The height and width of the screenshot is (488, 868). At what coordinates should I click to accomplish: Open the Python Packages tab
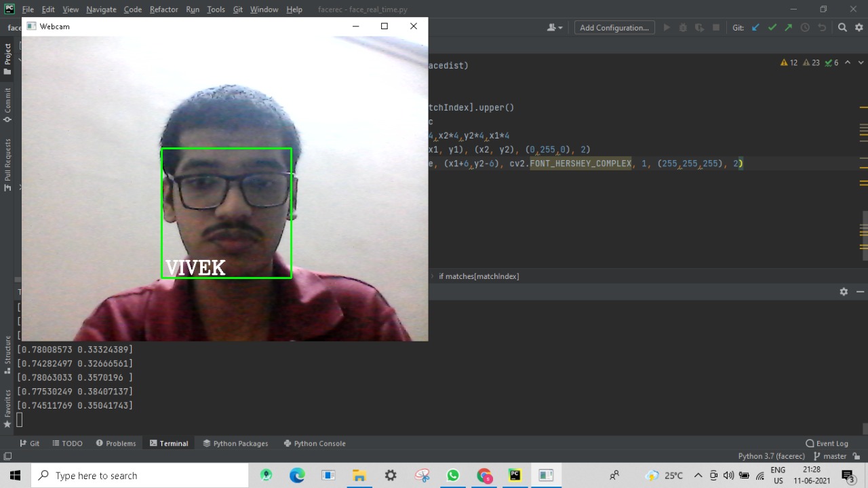[x=235, y=443]
